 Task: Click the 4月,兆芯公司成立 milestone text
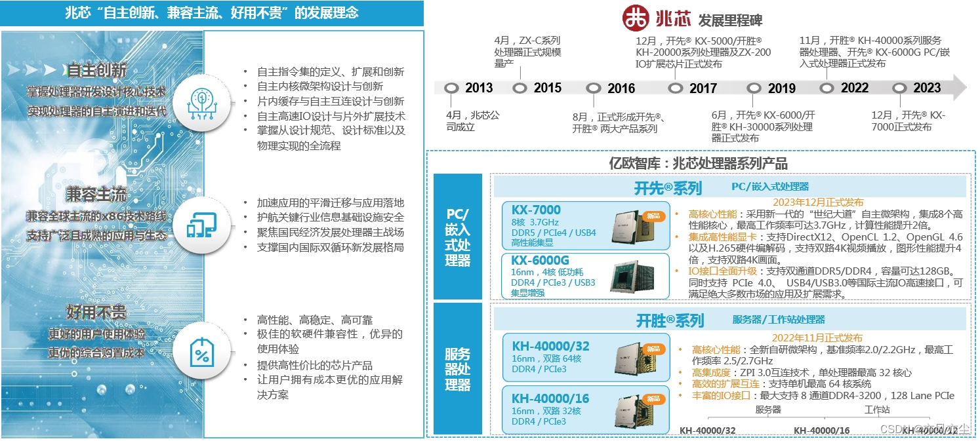[x=473, y=121]
